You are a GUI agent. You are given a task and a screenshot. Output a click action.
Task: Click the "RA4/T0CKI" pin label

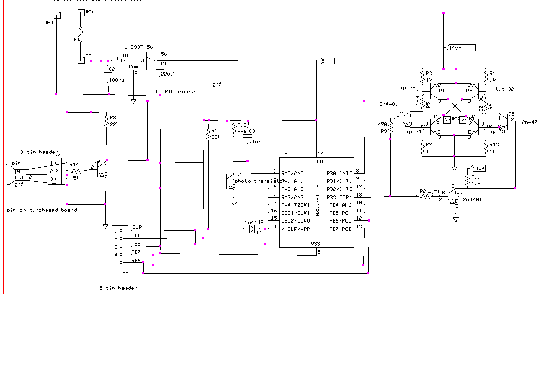[x=295, y=205]
